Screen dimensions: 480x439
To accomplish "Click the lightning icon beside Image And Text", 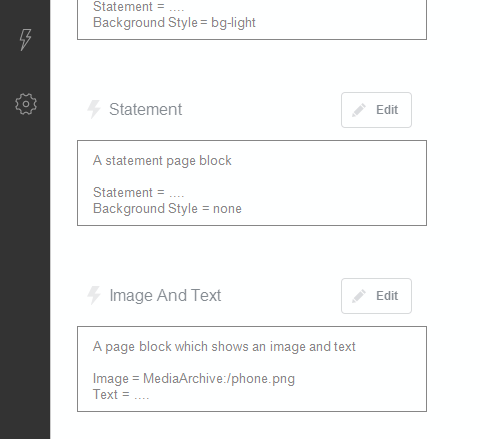I will (94, 295).
